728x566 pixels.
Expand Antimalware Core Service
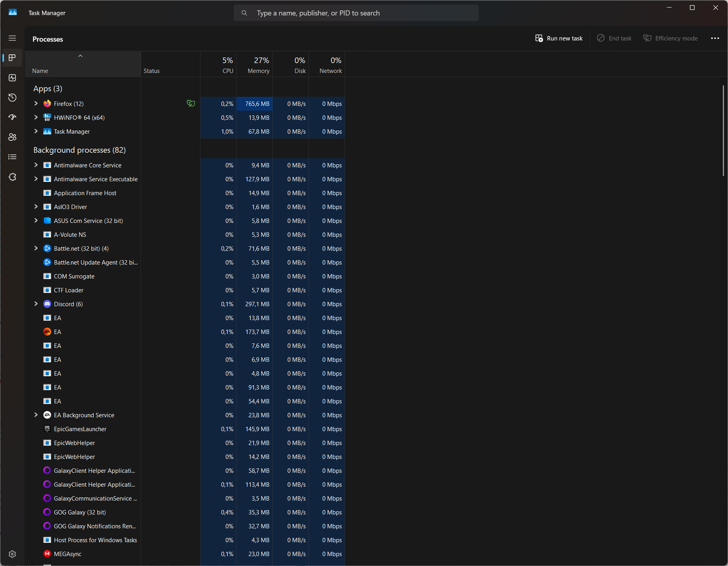(36, 165)
